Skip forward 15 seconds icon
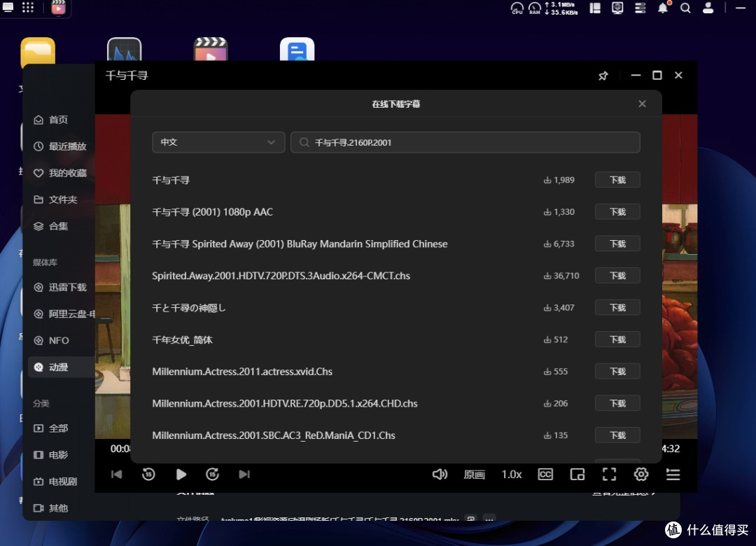The width and height of the screenshot is (756, 546). coord(212,475)
